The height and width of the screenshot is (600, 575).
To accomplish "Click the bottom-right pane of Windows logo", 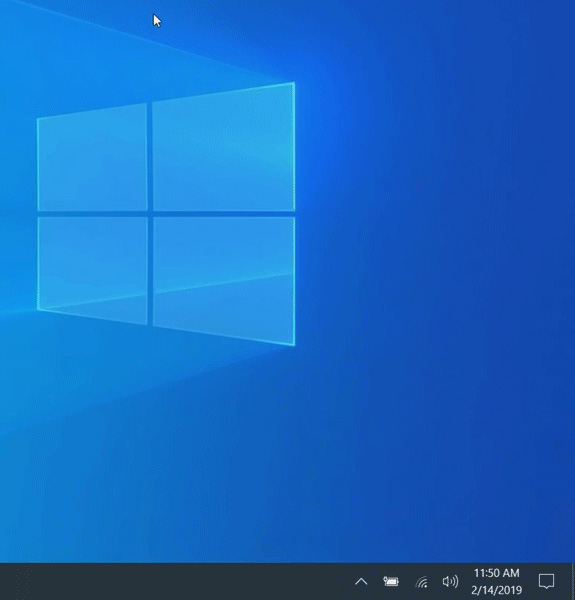I will pos(223,281).
